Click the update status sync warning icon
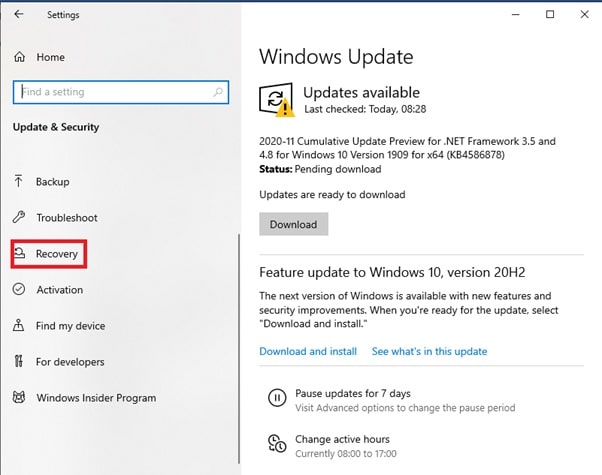Screen dimensions: 602x475 click(277, 99)
